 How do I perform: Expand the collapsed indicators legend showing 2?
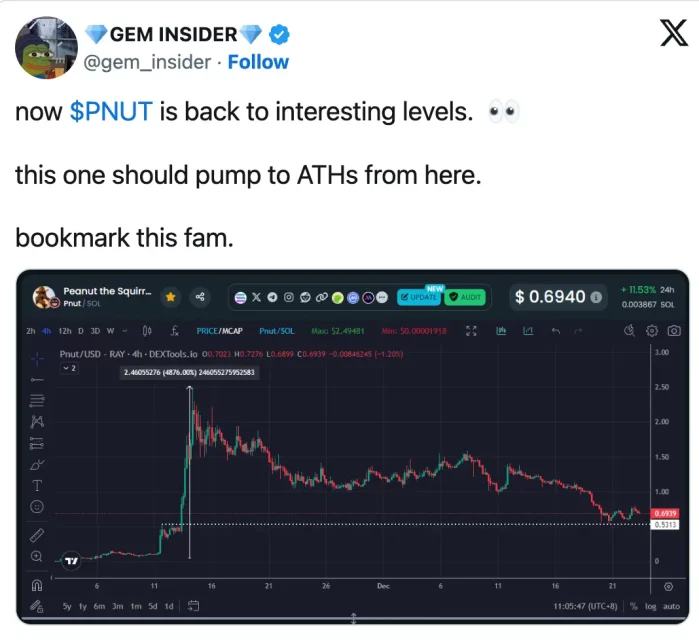pos(69,368)
